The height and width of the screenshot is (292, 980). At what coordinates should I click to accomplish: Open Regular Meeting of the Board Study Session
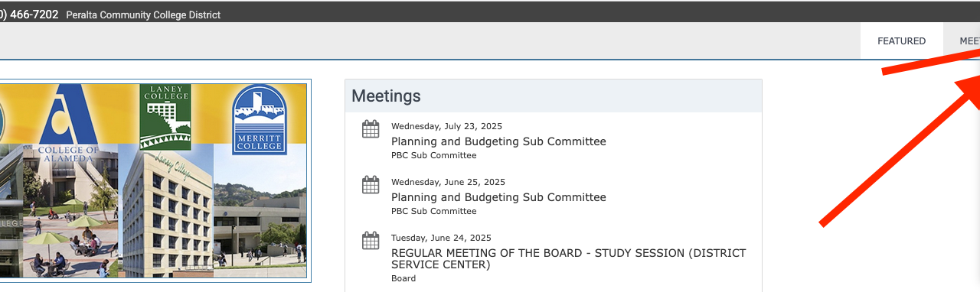click(568, 258)
